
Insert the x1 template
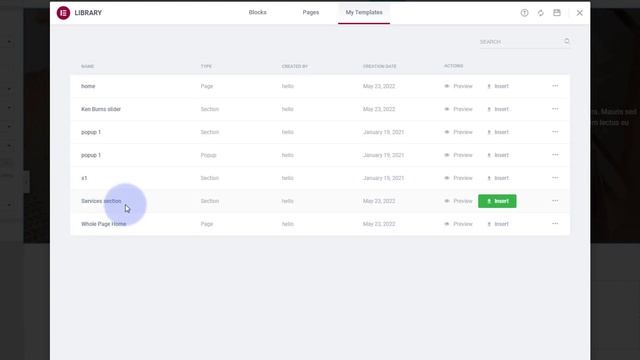point(498,178)
